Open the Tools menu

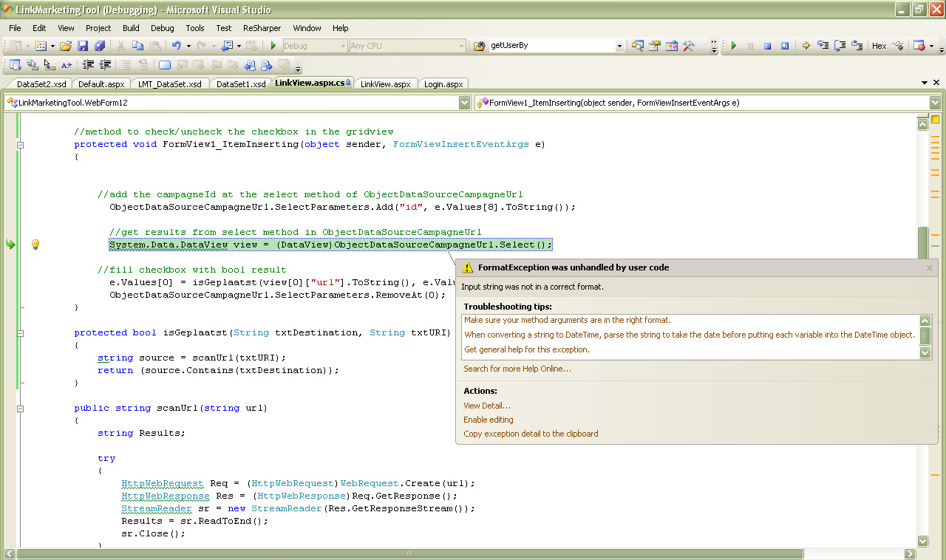(x=195, y=28)
